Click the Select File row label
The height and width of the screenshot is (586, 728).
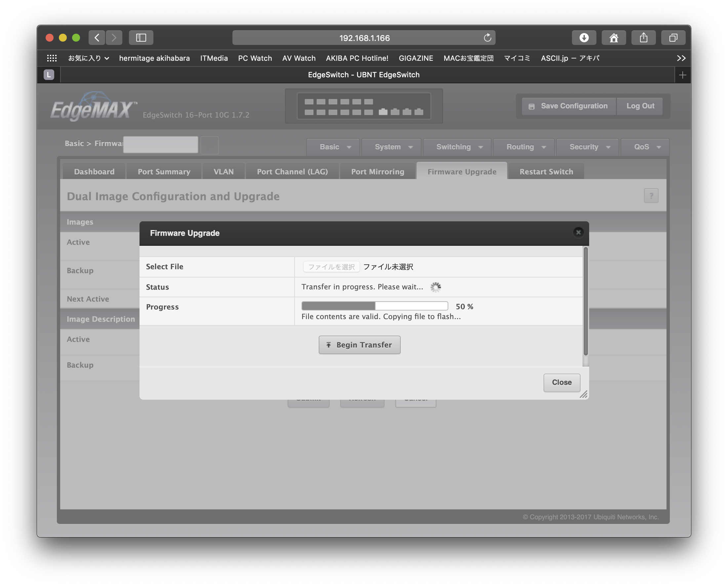[x=164, y=267]
